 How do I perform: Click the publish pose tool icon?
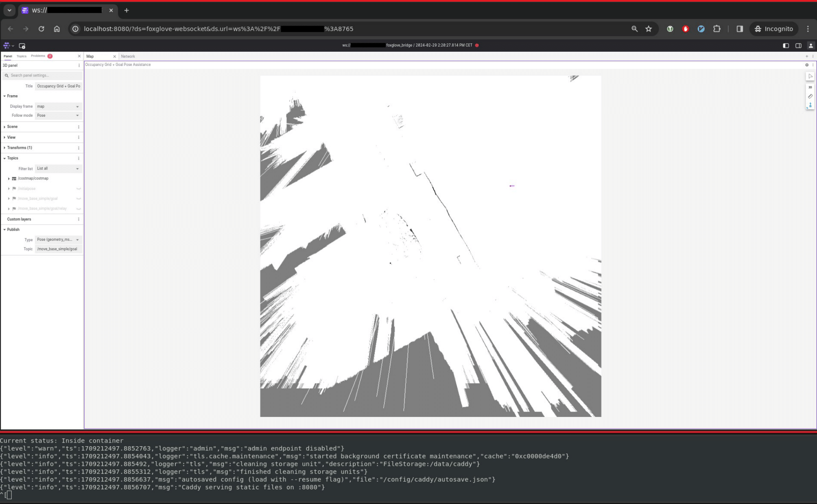point(810,105)
